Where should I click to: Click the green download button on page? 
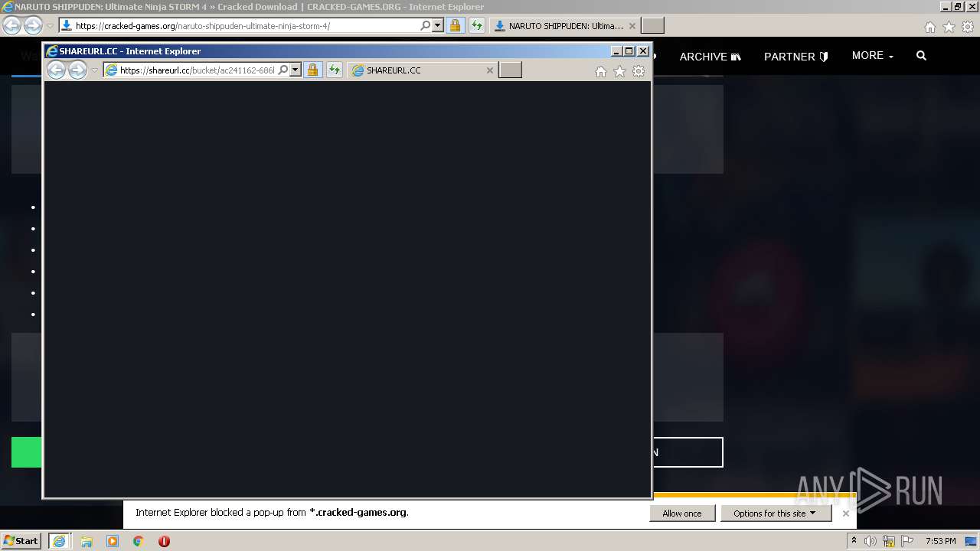pos(27,452)
